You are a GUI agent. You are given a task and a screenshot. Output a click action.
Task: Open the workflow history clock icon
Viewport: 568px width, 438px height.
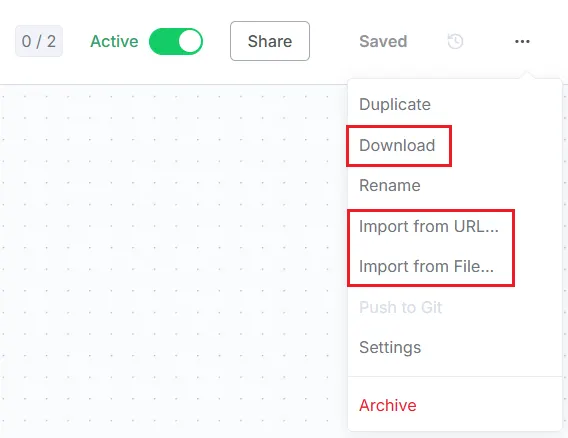point(455,41)
